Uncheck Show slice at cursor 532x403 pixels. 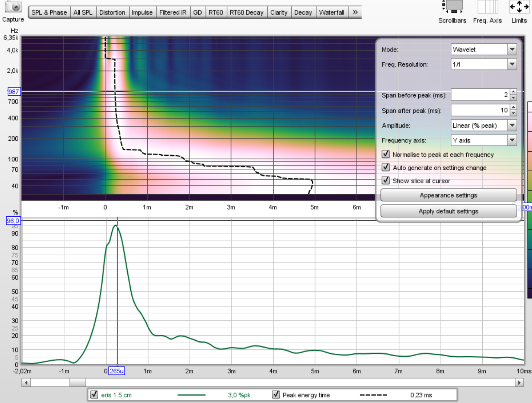click(x=386, y=180)
